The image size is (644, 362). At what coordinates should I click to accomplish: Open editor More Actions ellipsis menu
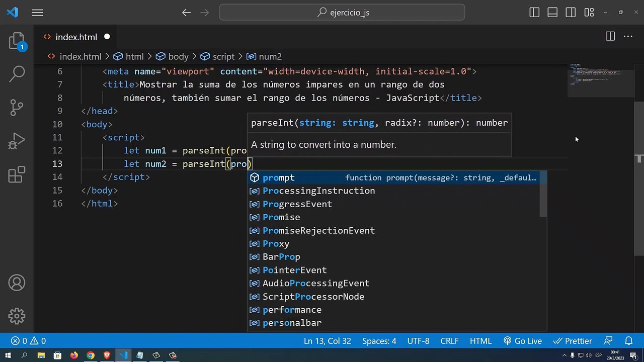pos(628,37)
